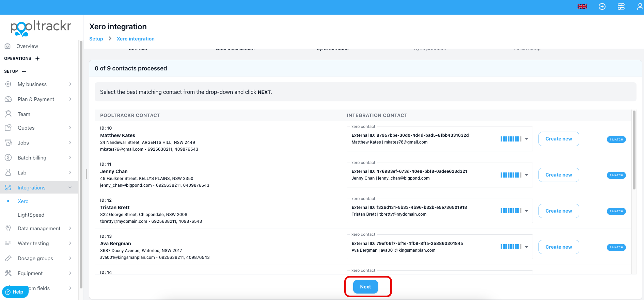Click Create new for Jenny Chan
Image resolution: width=644 pixels, height=300 pixels.
click(x=559, y=175)
